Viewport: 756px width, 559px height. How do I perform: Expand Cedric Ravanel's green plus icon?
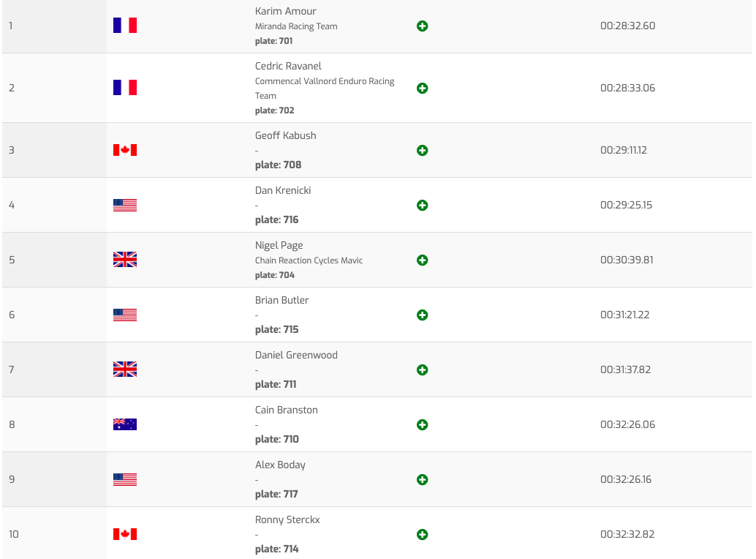coord(422,89)
